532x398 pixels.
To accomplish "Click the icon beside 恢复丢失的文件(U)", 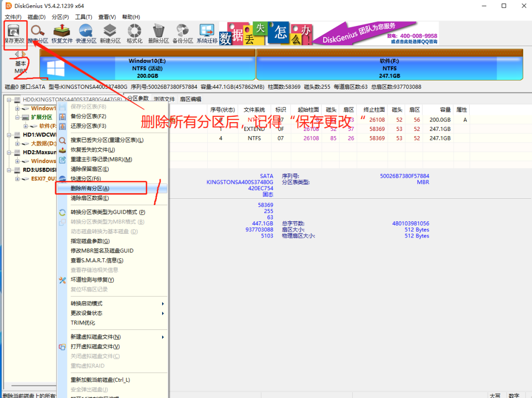I will click(x=62, y=150).
